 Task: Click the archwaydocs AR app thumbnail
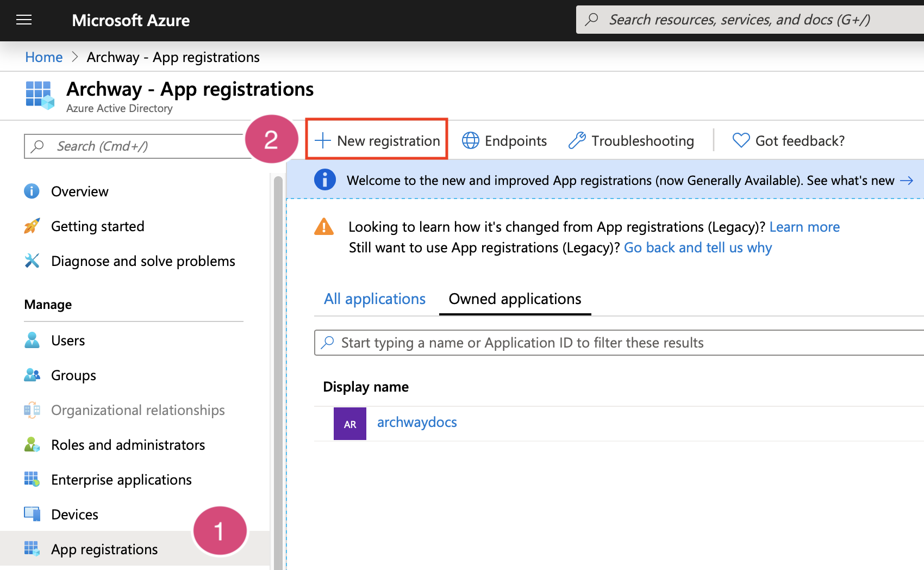349,424
